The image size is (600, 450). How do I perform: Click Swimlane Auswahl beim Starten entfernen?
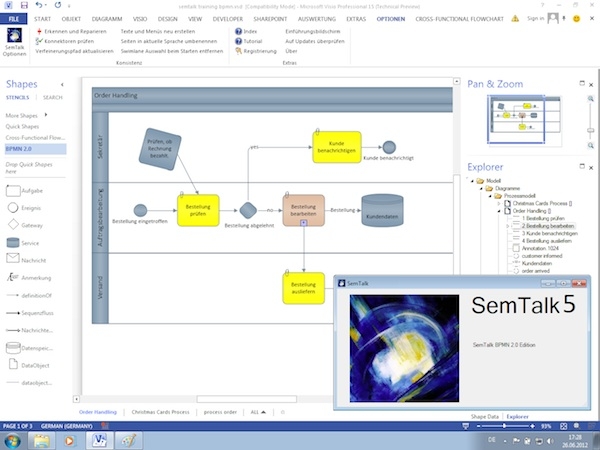(x=172, y=51)
